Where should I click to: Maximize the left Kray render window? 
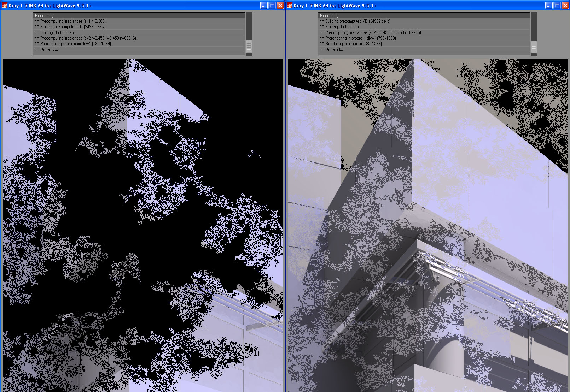[x=272, y=6]
